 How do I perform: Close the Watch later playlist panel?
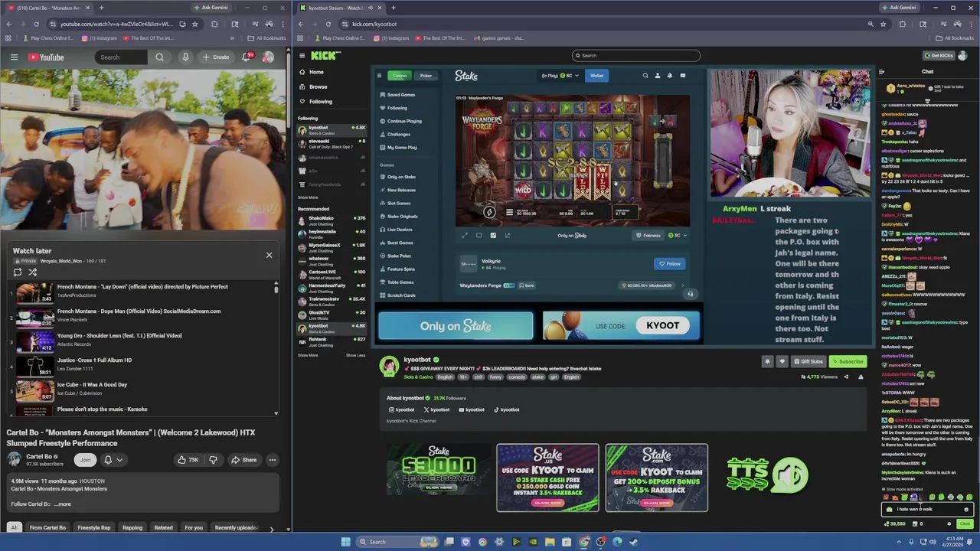[x=269, y=255]
